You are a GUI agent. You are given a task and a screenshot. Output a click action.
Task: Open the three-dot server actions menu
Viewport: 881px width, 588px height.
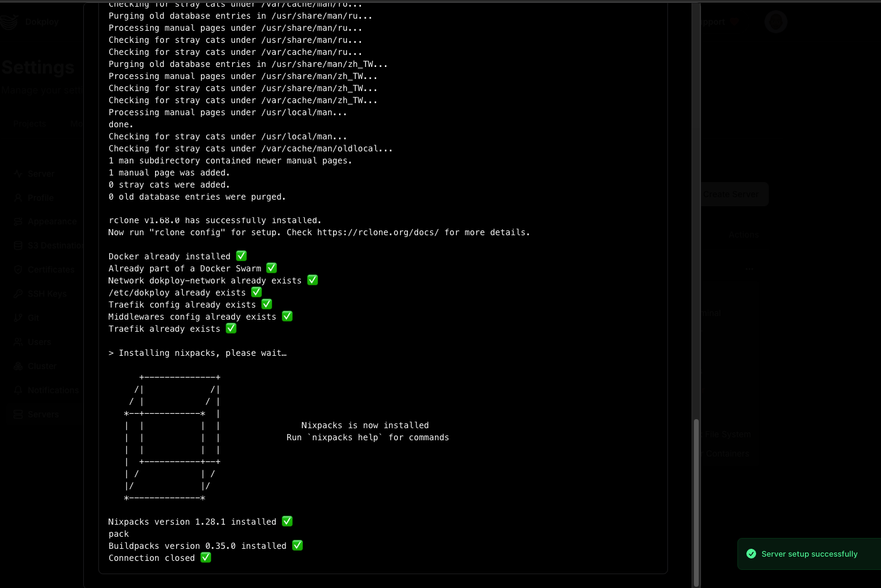[749, 269]
